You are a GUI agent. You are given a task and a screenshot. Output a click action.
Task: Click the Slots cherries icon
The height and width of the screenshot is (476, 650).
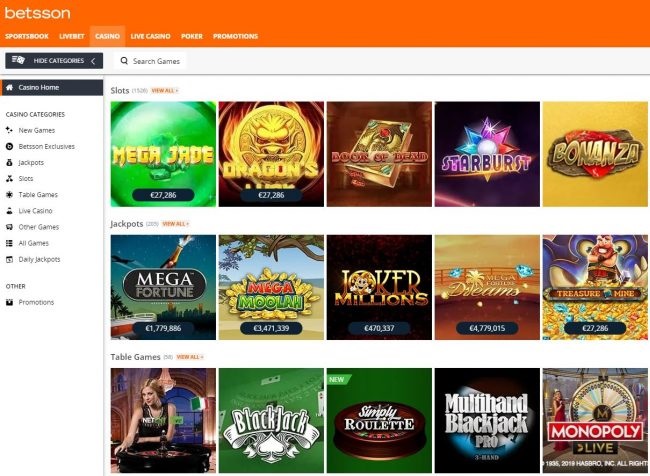point(9,179)
